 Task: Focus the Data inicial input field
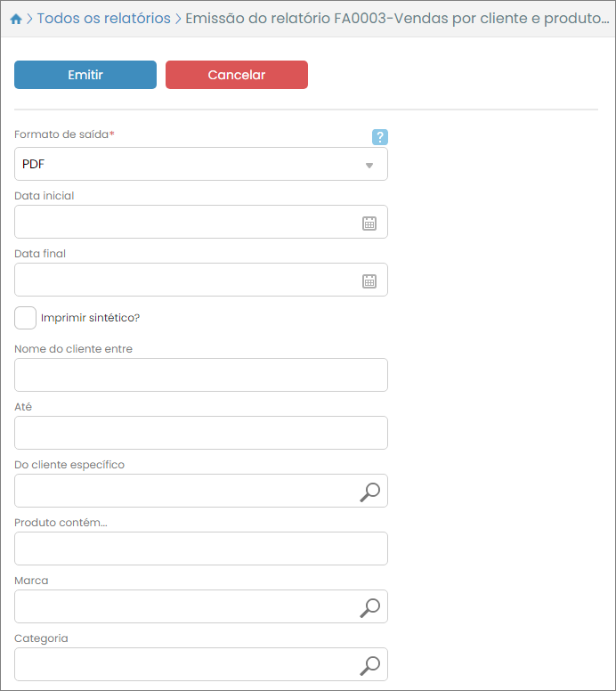pos(182,223)
